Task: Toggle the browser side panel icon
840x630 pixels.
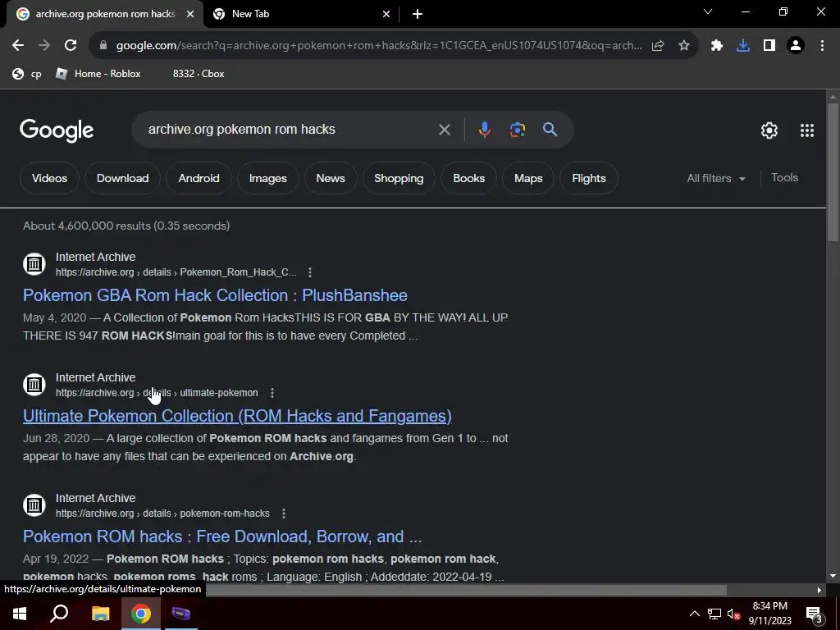Action: tap(769, 46)
